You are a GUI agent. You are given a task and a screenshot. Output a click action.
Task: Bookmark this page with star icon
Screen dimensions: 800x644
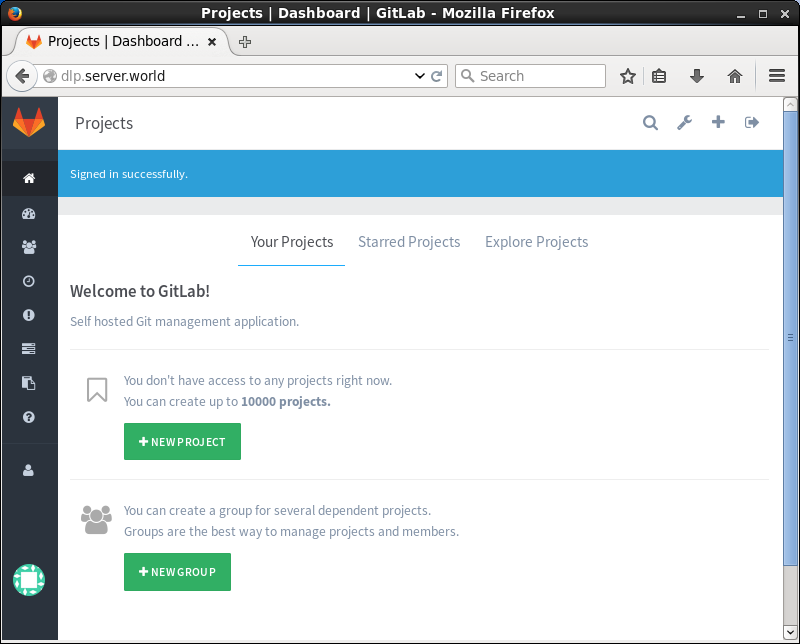coord(628,77)
